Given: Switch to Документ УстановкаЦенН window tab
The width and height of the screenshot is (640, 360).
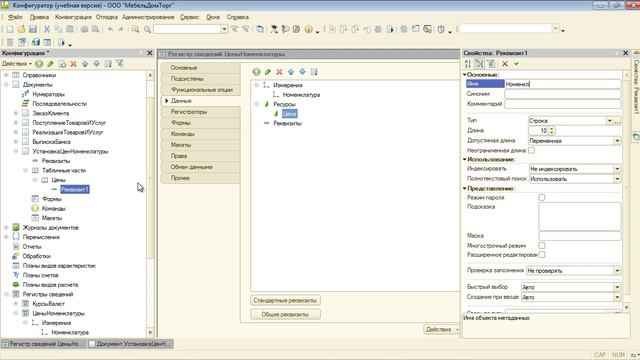Looking at the screenshot, I should (130, 344).
